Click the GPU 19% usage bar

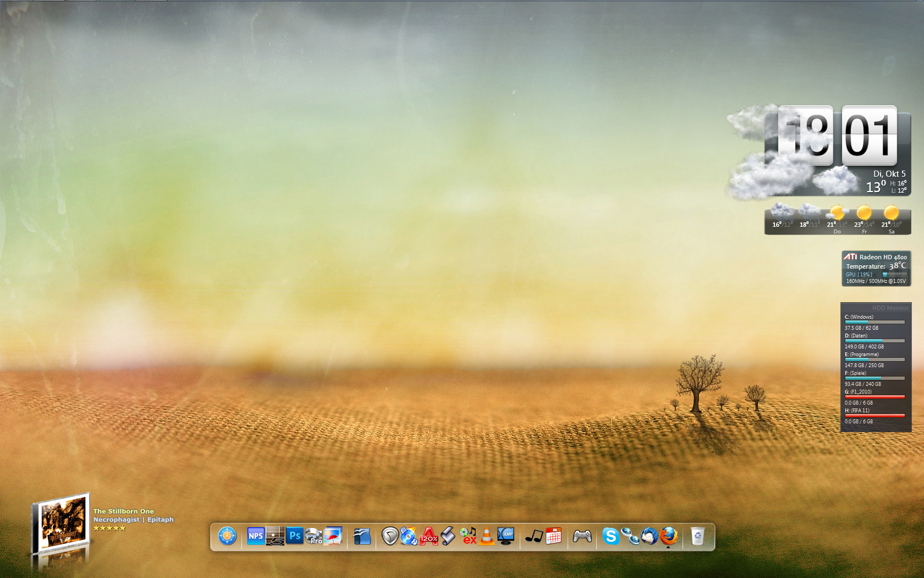click(x=894, y=274)
